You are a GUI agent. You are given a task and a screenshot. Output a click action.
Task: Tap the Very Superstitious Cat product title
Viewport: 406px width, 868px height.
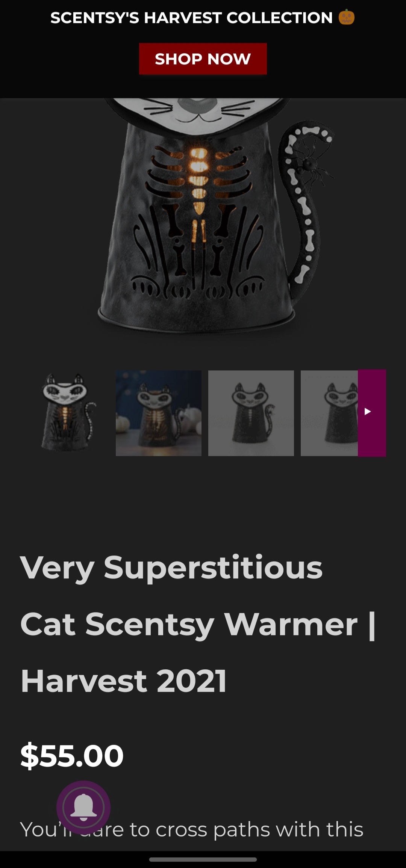198,624
